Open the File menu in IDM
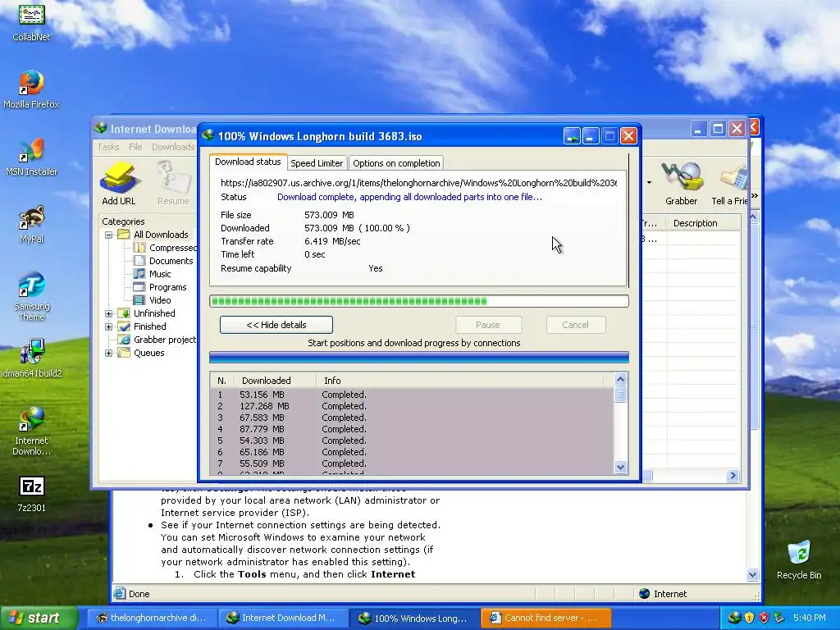The image size is (840, 630). tap(135, 147)
